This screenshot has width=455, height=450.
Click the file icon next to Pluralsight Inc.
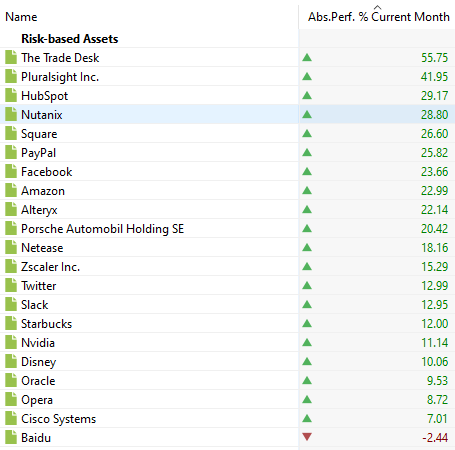coord(11,76)
